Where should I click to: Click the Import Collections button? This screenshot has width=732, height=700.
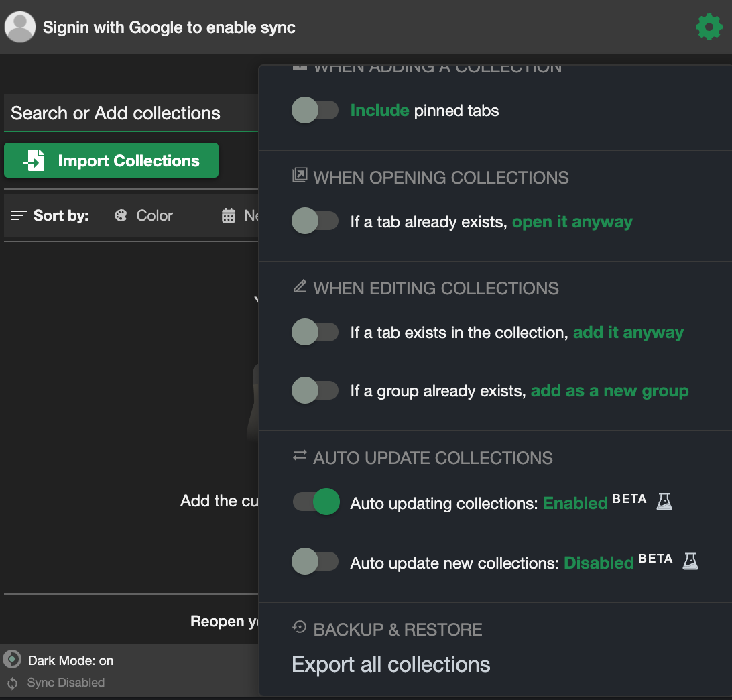[x=111, y=160]
